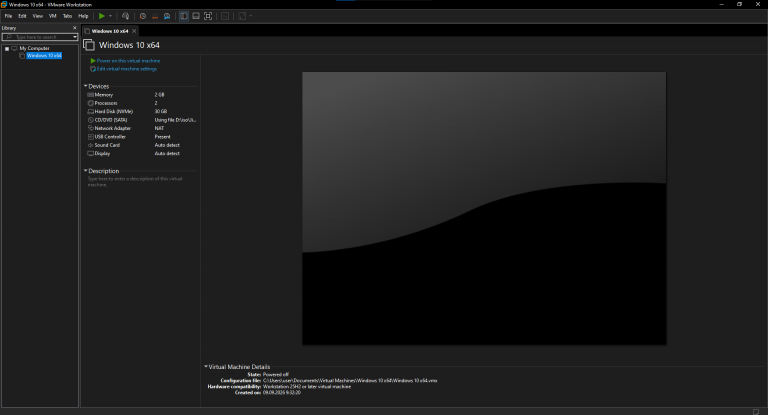Open the File menu
Screen dimensions: 768x415
pos(8,16)
